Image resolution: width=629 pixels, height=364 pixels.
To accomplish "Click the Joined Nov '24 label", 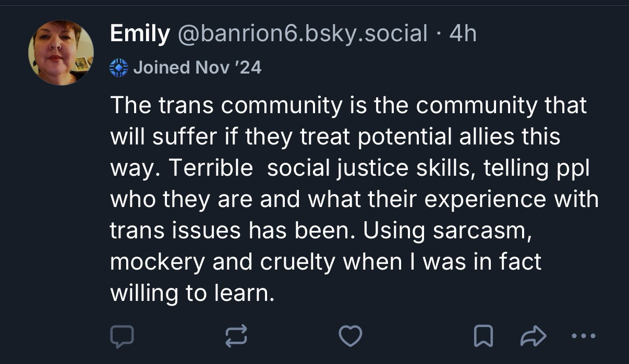I will coord(197,67).
